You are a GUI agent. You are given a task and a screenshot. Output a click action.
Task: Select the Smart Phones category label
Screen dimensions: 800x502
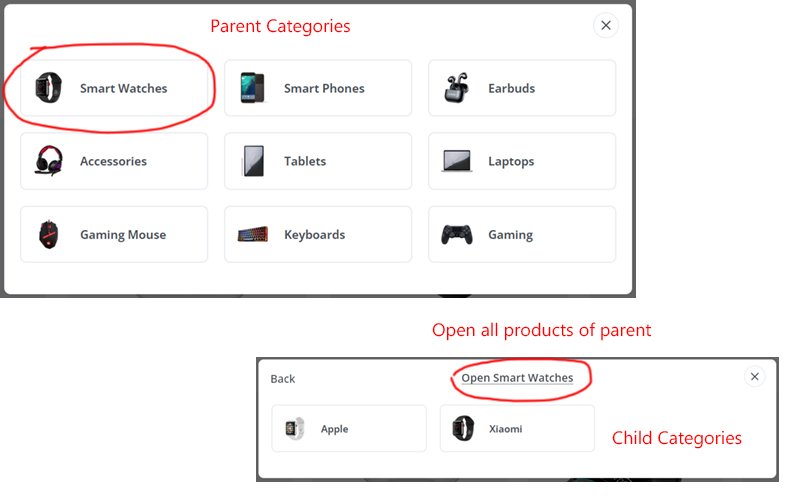click(x=324, y=88)
